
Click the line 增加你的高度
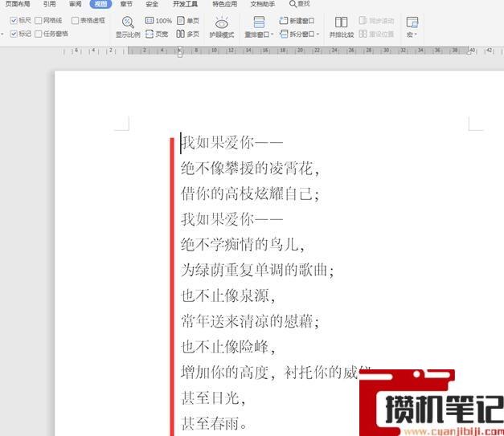[x=227, y=373]
